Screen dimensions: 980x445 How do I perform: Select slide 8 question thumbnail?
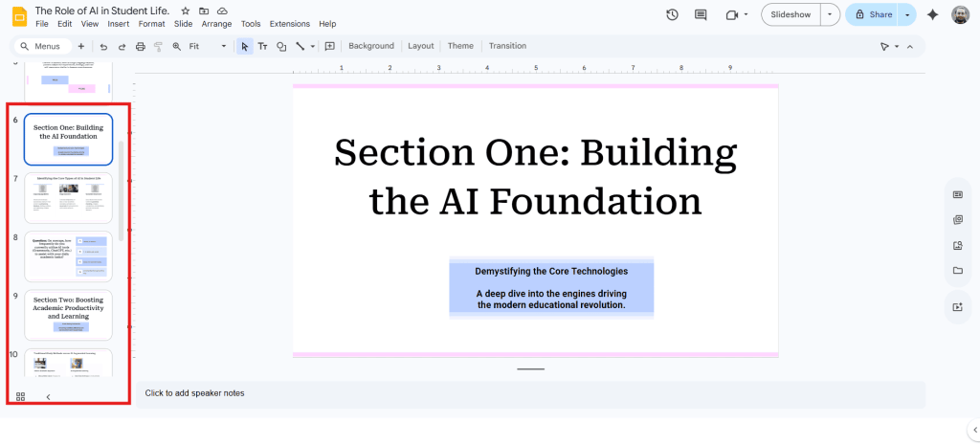pos(68,256)
